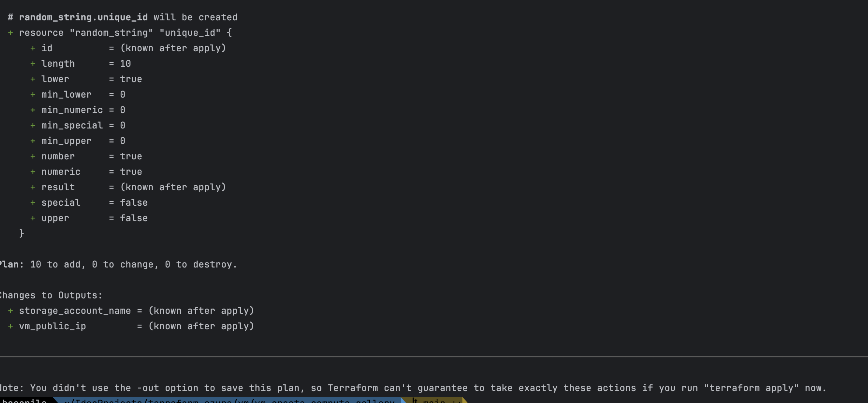Click the length value 10
The image size is (868, 403).
point(126,64)
